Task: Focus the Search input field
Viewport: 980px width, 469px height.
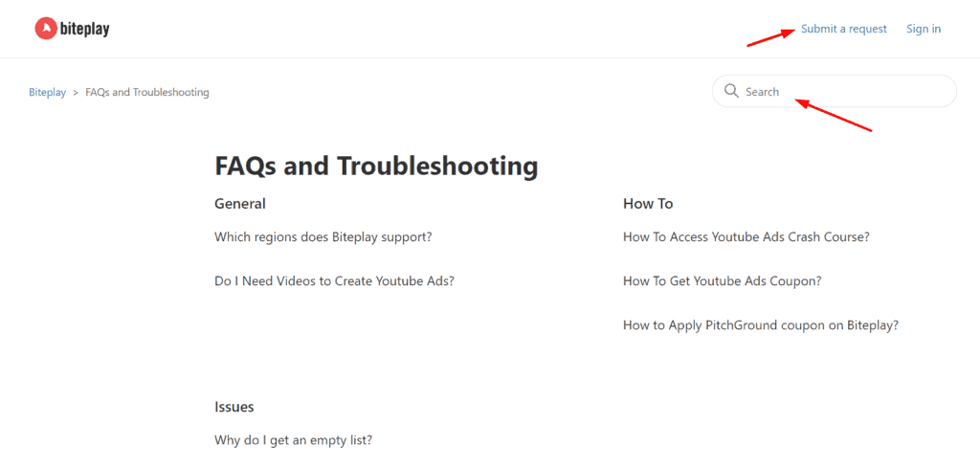Action: (835, 91)
